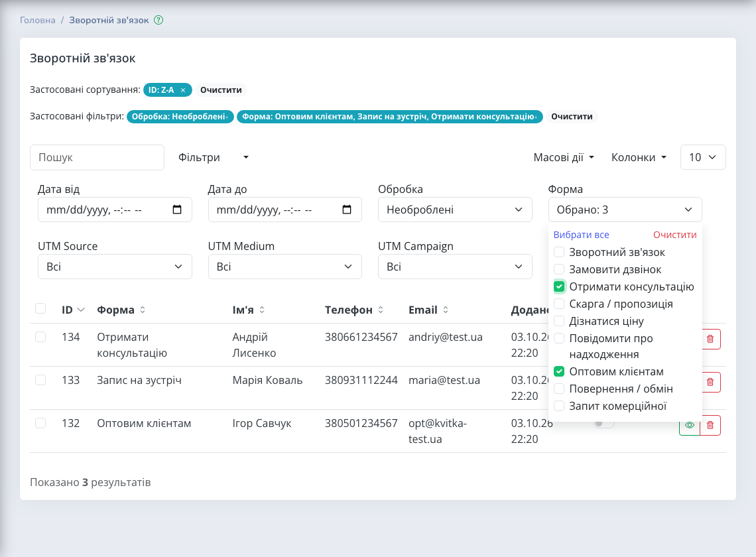This screenshot has height=557, width=756.
Task: Change page size from 10
Action: [x=703, y=157]
